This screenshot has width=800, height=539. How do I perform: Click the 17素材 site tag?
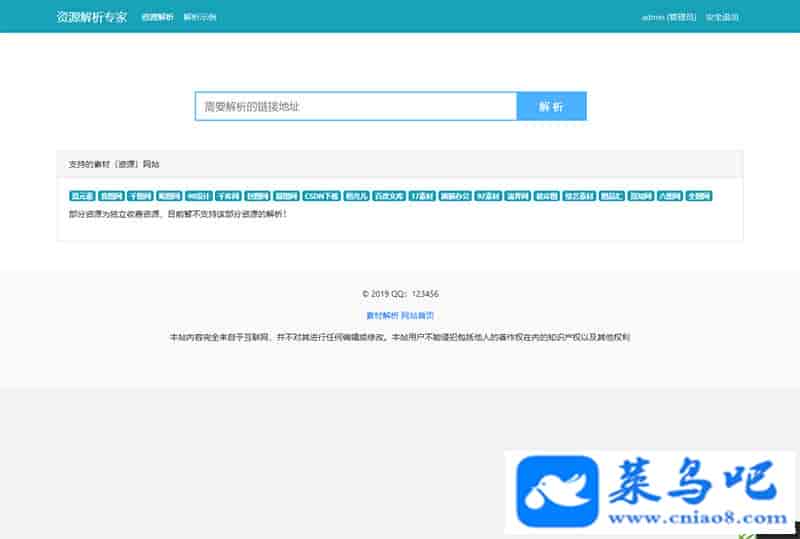coord(422,196)
